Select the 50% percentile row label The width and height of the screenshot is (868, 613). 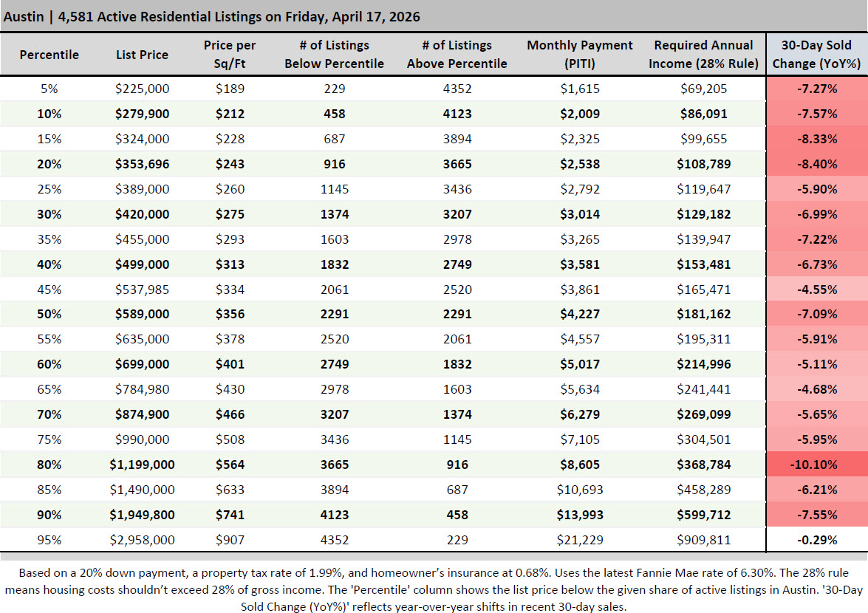click(x=49, y=315)
